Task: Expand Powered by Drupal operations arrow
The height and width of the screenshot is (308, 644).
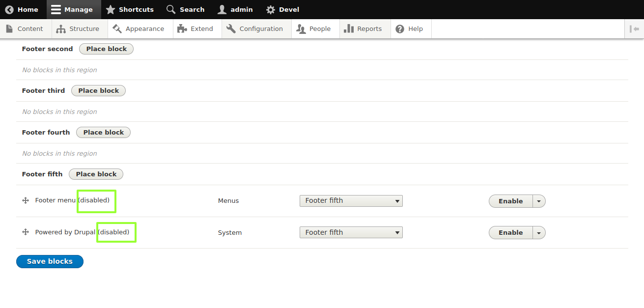Action: coord(539,233)
